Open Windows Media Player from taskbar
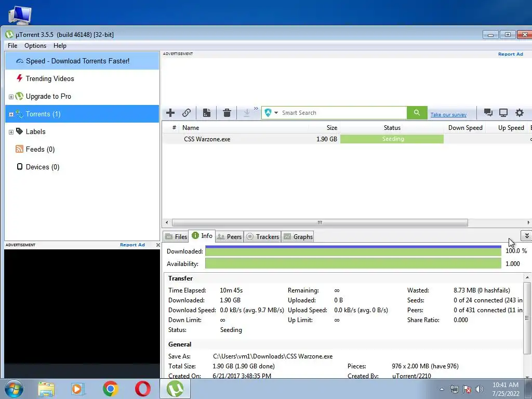 point(78,389)
